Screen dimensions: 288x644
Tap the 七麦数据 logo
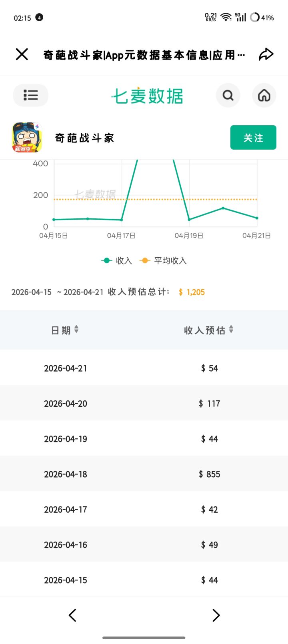point(147,96)
